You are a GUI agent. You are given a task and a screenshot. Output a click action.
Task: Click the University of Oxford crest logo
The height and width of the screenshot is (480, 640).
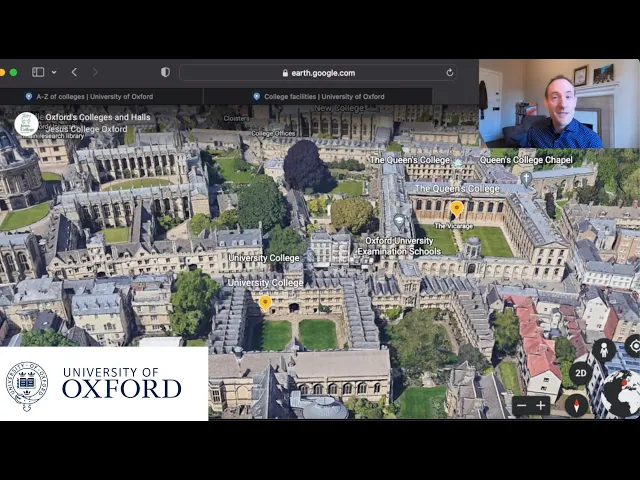click(x=27, y=386)
